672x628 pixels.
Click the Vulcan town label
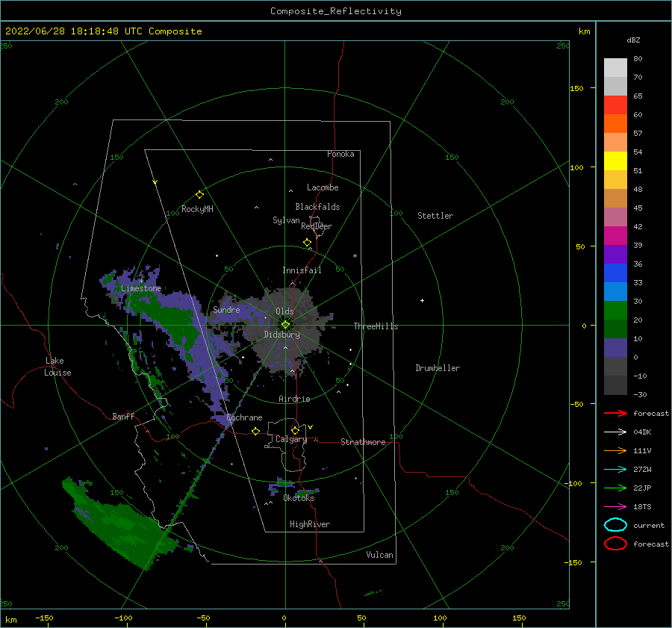380,555
